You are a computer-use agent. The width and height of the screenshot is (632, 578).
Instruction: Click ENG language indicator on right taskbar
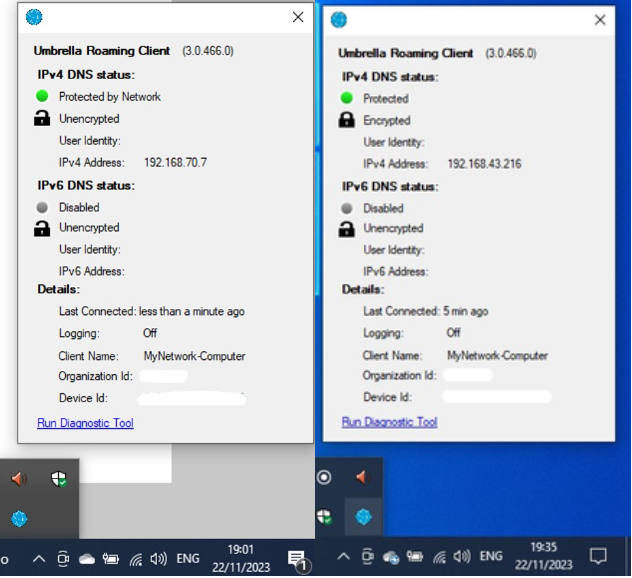click(491, 557)
